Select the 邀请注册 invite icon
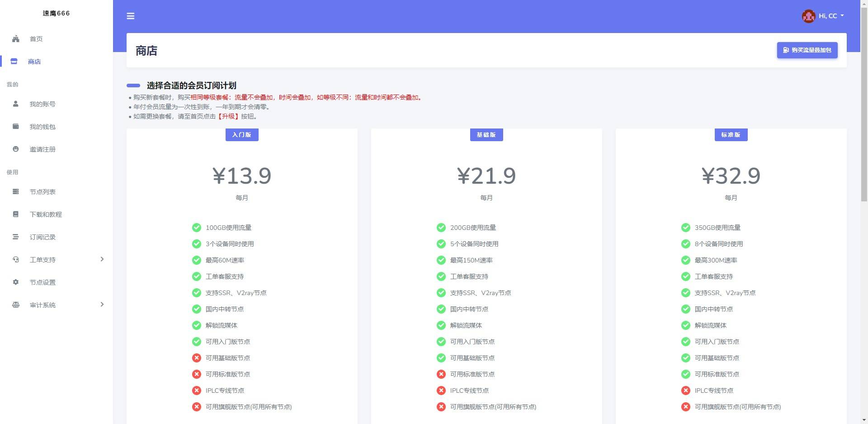868x424 pixels. [x=16, y=149]
